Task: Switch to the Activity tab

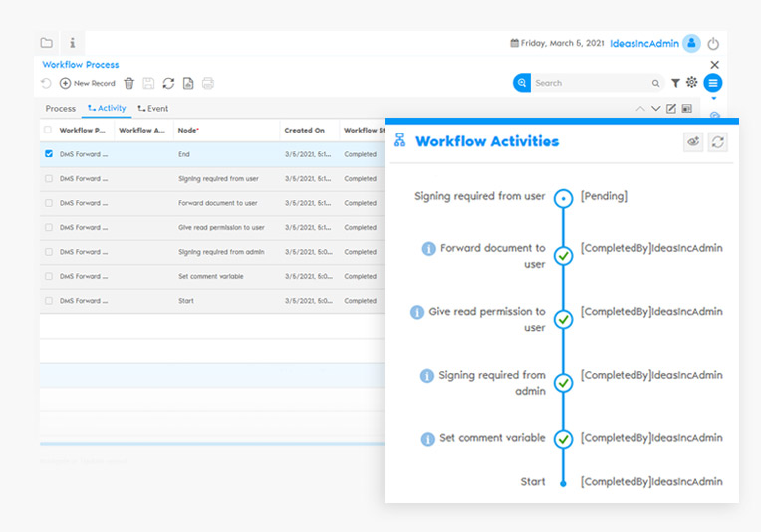Action: point(107,108)
